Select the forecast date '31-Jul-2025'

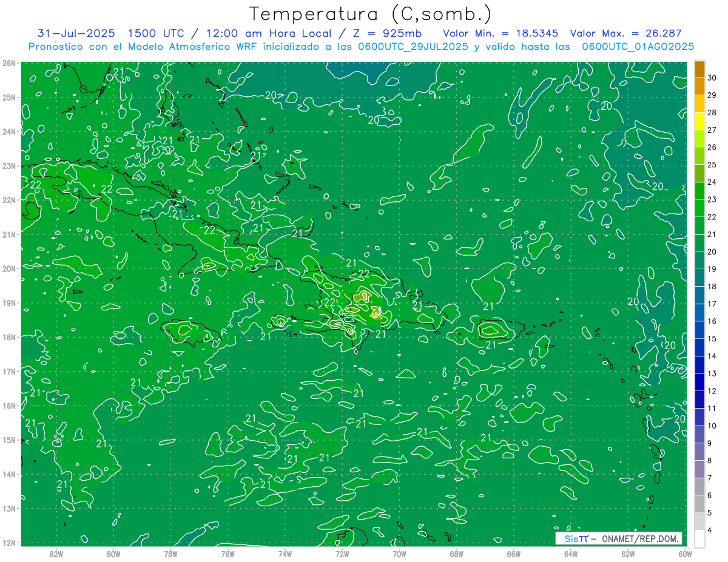coord(76,34)
